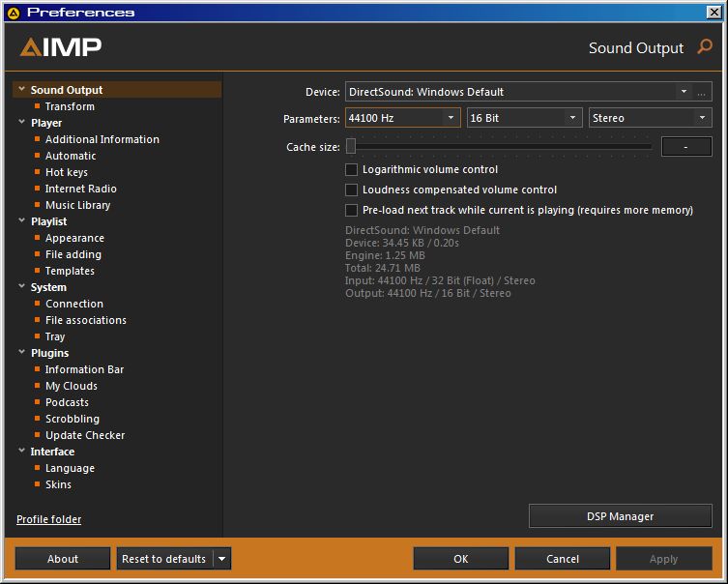
Task: Click the DSP Manager button
Action: pyautogui.click(x=620, y=516)
